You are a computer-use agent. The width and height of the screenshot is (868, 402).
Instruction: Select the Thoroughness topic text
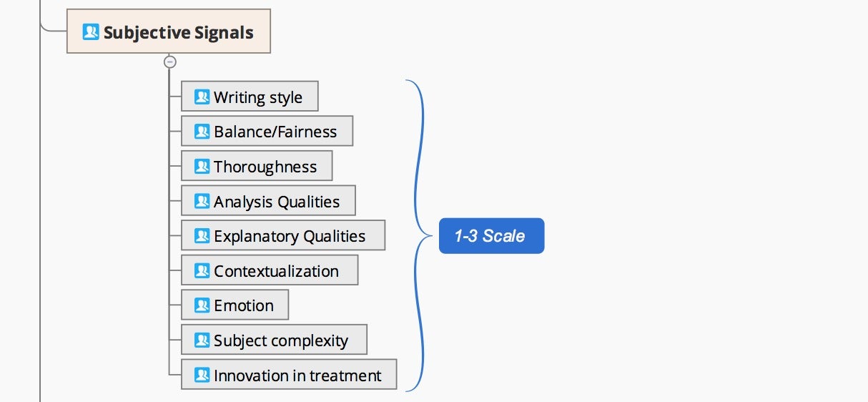265,167
